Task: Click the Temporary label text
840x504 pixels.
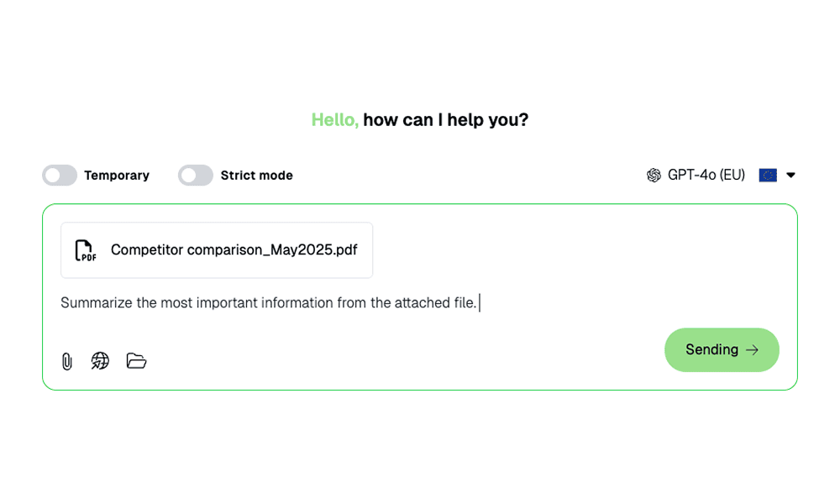Action: pos(117,175)
